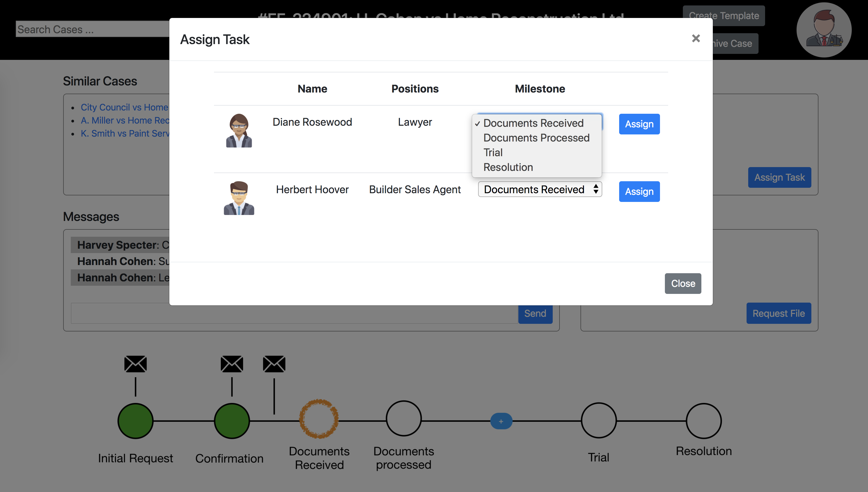
Task: Click Assign button for Diane Rosewood
Action: click(639, 124)
